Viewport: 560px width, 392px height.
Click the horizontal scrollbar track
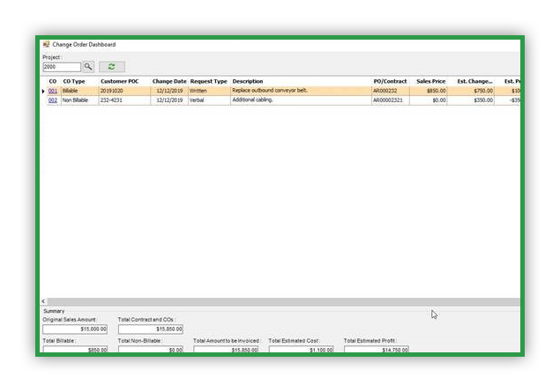coord(284,301)
